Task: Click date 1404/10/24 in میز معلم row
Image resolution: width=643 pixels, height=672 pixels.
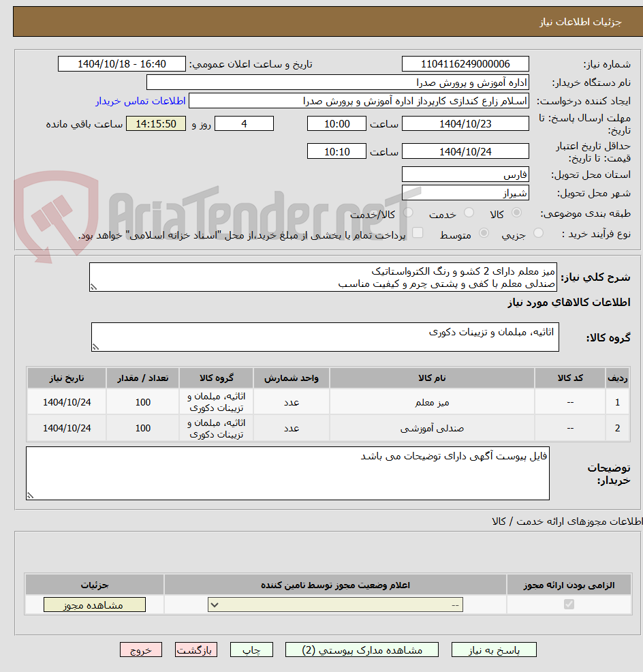Action: coord(67,402)
